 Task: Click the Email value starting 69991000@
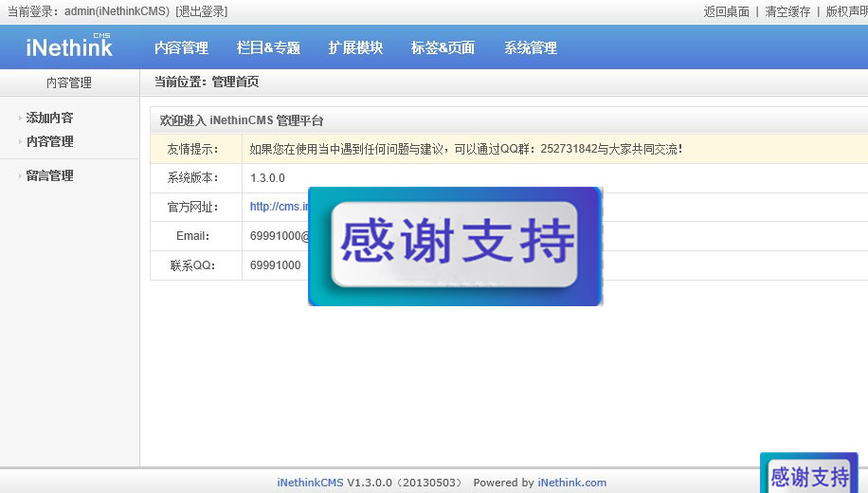(279, 236)
